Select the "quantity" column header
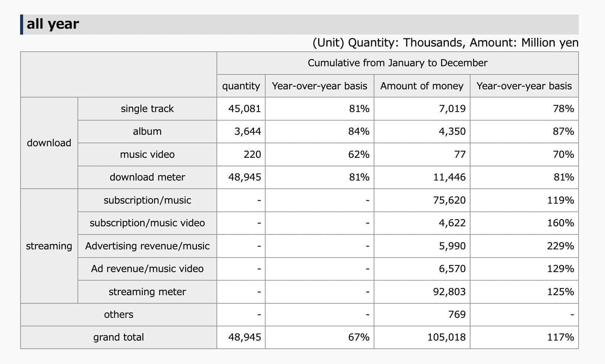 point(241,86)
